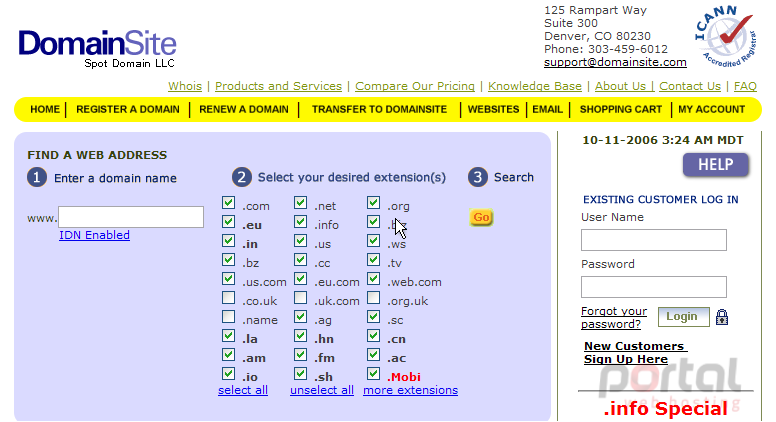Open REGISTER A DOMAIN in nav bar

tap(128, 109)
